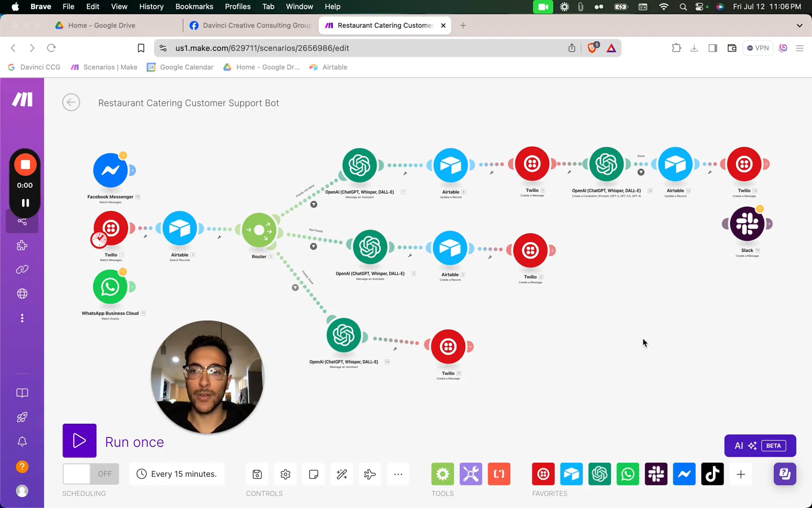This screenshot has width=812, height=508.
Task: Open the purple Tools wrench icon
Action: pyautogui.click(x=471, y=474)
